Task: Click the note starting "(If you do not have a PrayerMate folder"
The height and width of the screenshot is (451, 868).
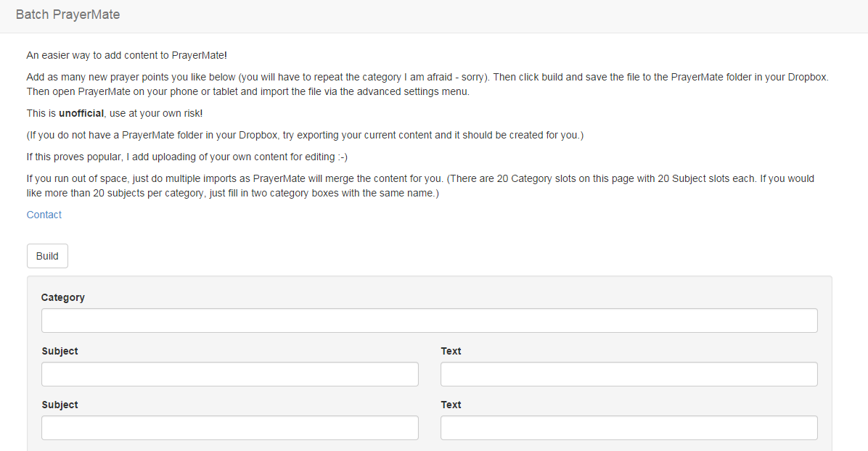Action: tap(305, 135)
